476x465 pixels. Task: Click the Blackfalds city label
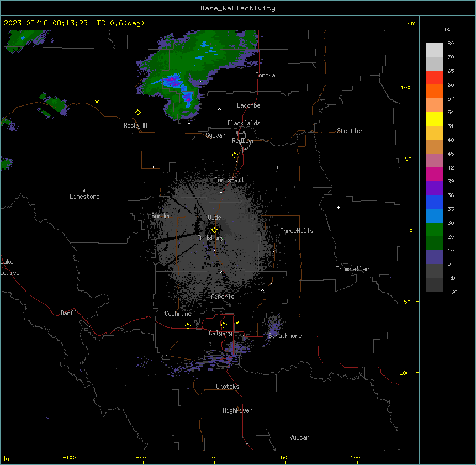click(244, 123)
